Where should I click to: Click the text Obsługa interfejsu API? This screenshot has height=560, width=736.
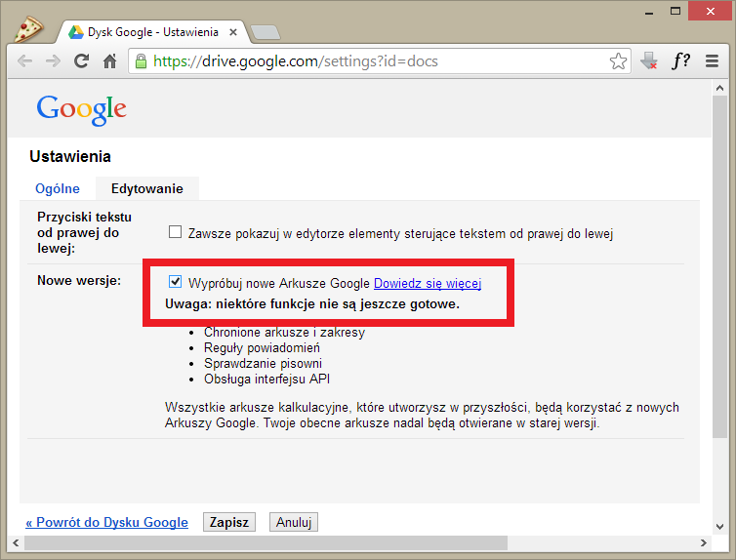[266, 379]
